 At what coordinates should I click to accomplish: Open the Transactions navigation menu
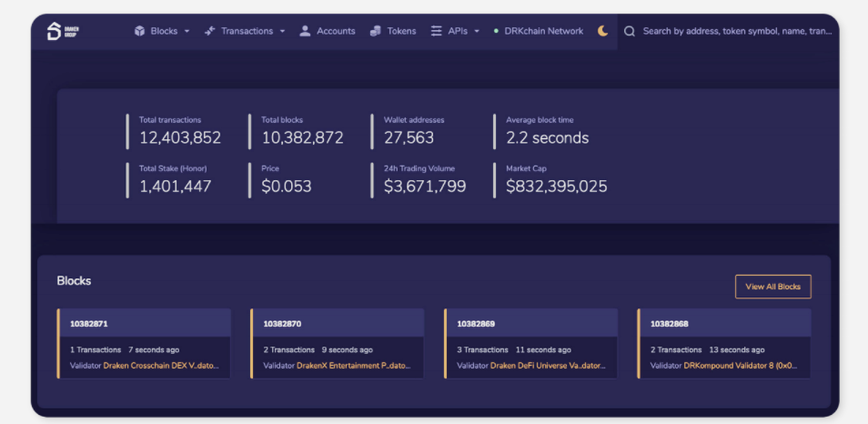click(245, 31)
